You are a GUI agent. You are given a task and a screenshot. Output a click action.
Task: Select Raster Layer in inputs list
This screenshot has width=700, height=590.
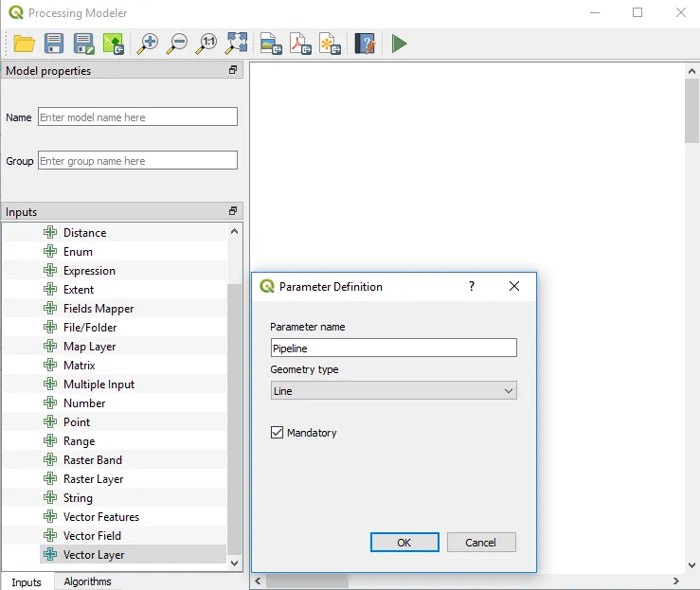pyautogui.click(x=93, y=479)
